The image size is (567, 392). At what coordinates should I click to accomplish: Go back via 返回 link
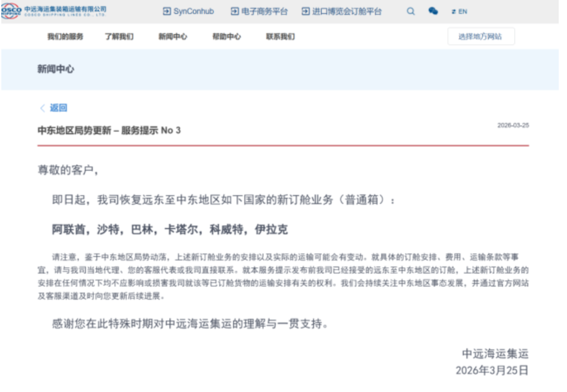(x=58, y=108)
